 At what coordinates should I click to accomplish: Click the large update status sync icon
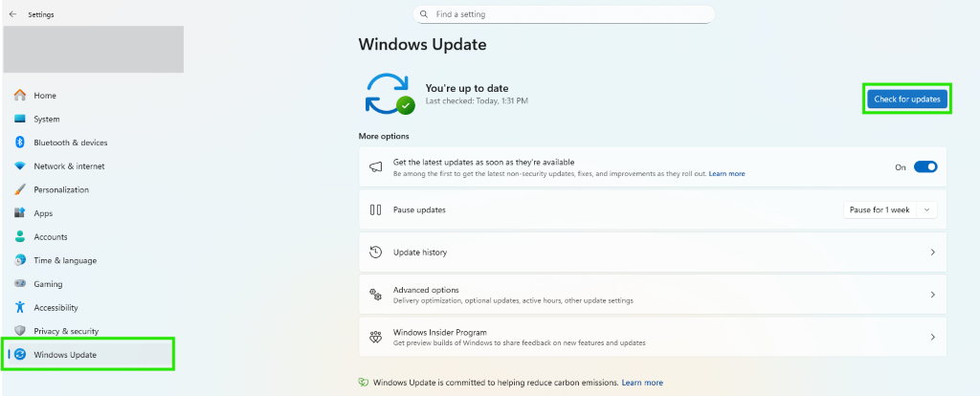click(x=390, y=95)
